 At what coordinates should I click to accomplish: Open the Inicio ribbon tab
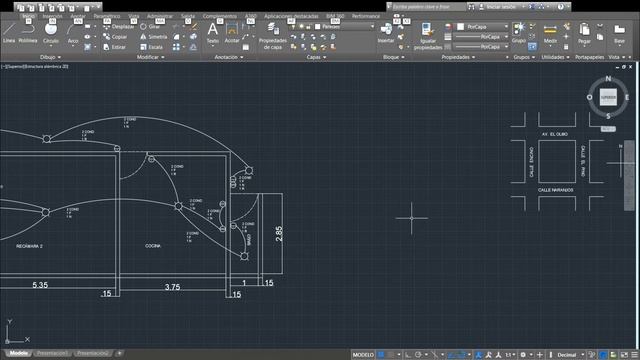coord(28,16)
